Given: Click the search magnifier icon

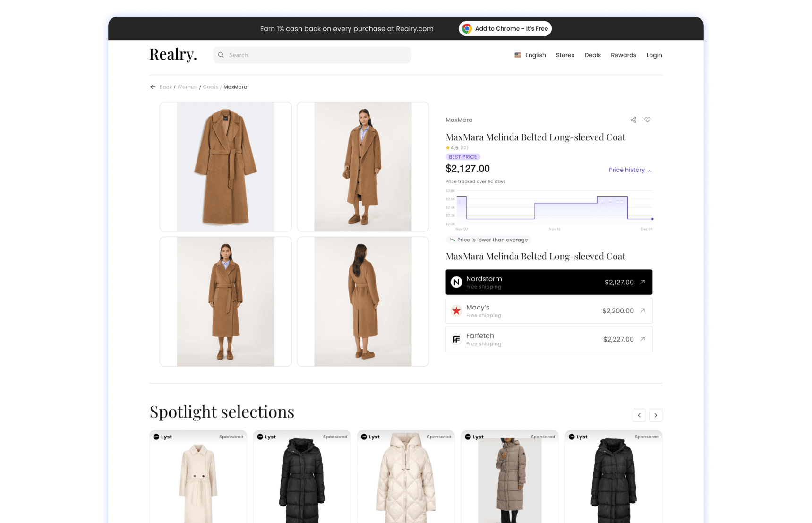Looking at the screenshot, I should tap(221, 55).
